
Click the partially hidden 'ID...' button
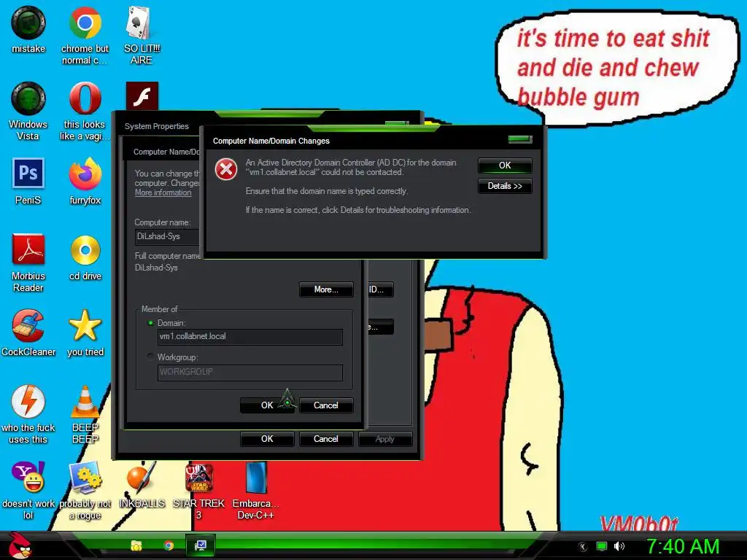point(379,289)
